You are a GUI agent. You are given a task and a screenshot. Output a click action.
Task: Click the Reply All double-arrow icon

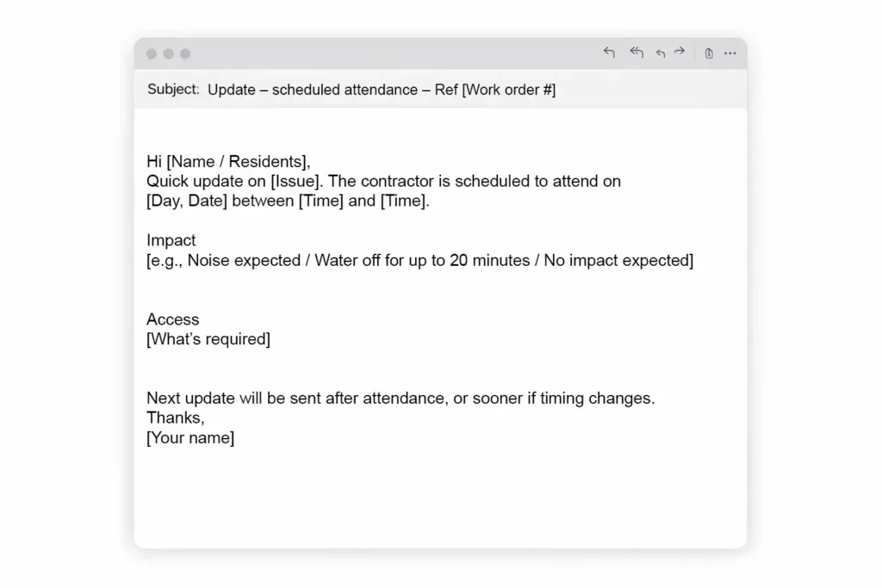tap(637, 53)
